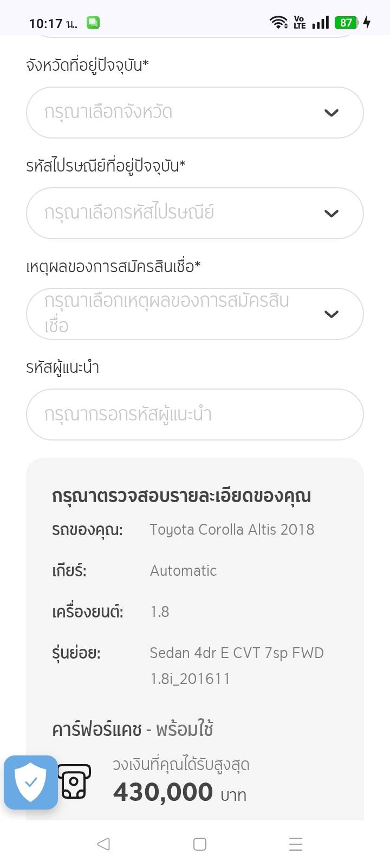Tap the คาร์ฟอร์แคช - พร้อมใช้ heading
The image size is (390, 868).
click(x=133, y=729)
